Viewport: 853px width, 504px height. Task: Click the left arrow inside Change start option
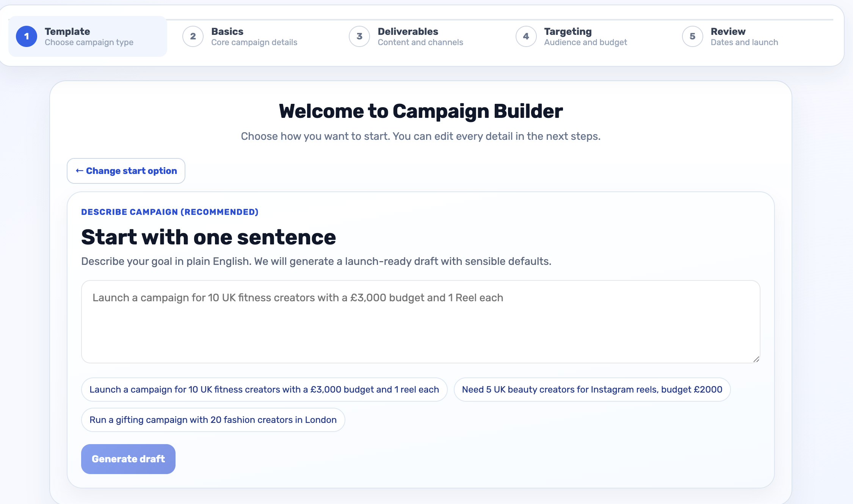(x=80, y=171)
